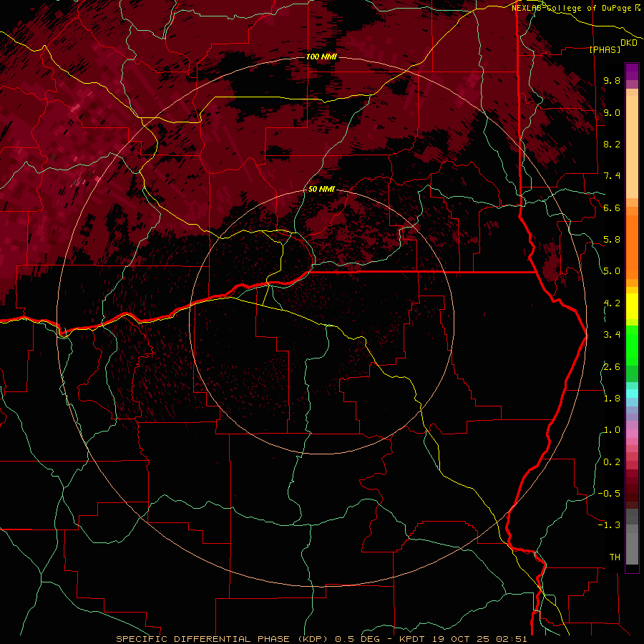
Task: Click the 5.0 value on the scale
Action: coord(612,271)
